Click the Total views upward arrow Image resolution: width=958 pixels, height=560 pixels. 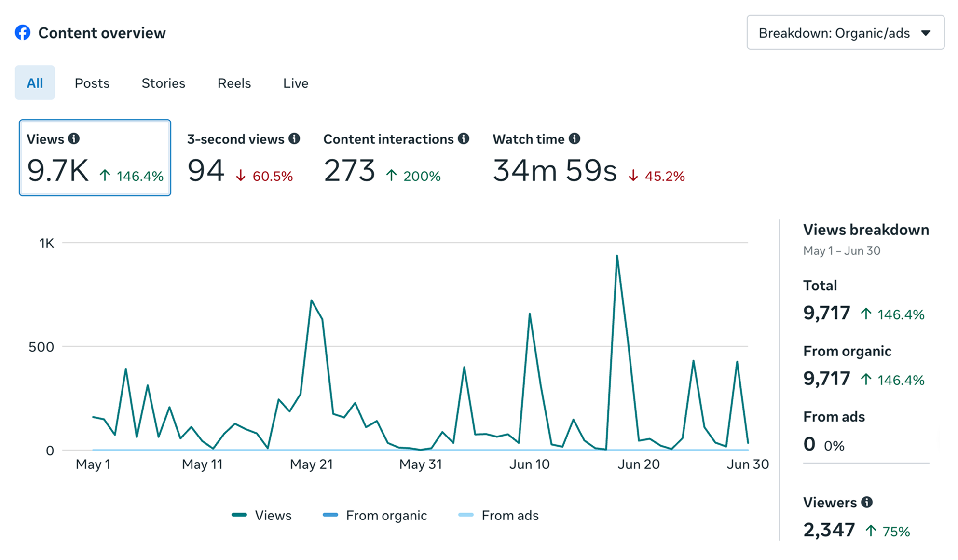click(x=866, y=314)
